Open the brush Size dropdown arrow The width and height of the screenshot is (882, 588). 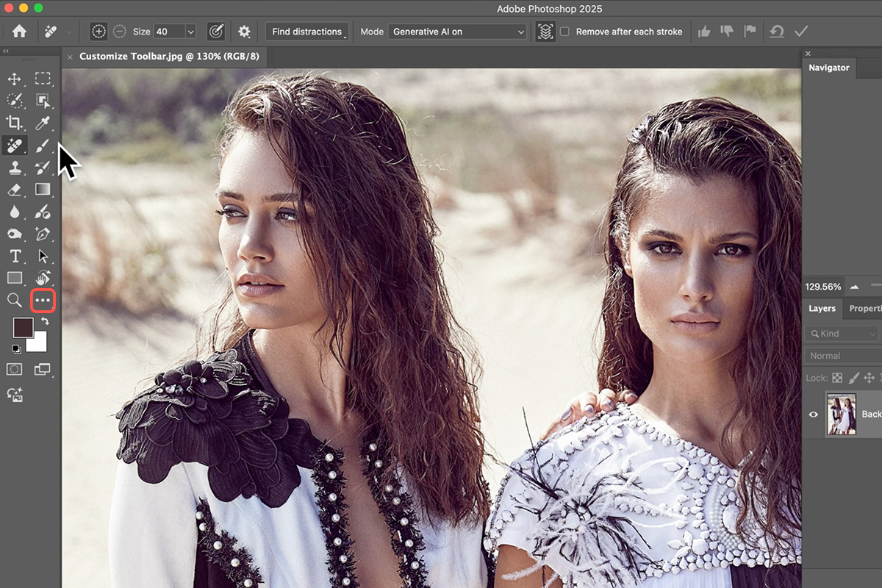coord(190,32)
